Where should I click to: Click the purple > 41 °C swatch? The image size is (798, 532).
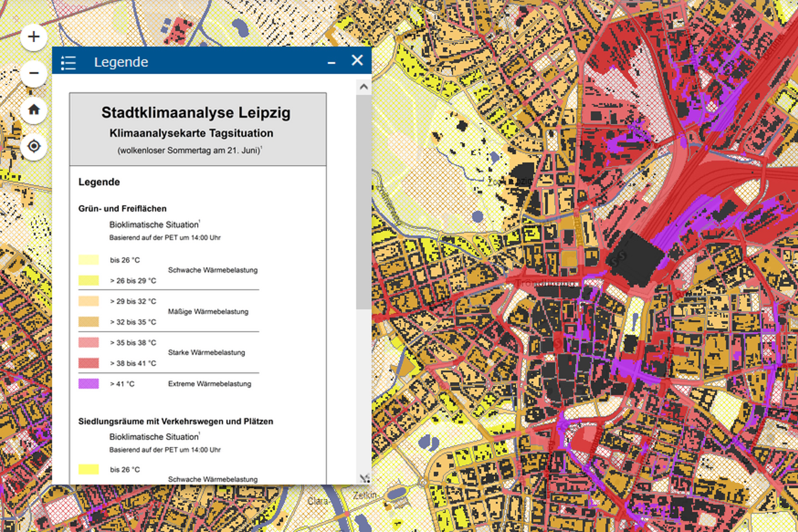(x=88, y=384)
